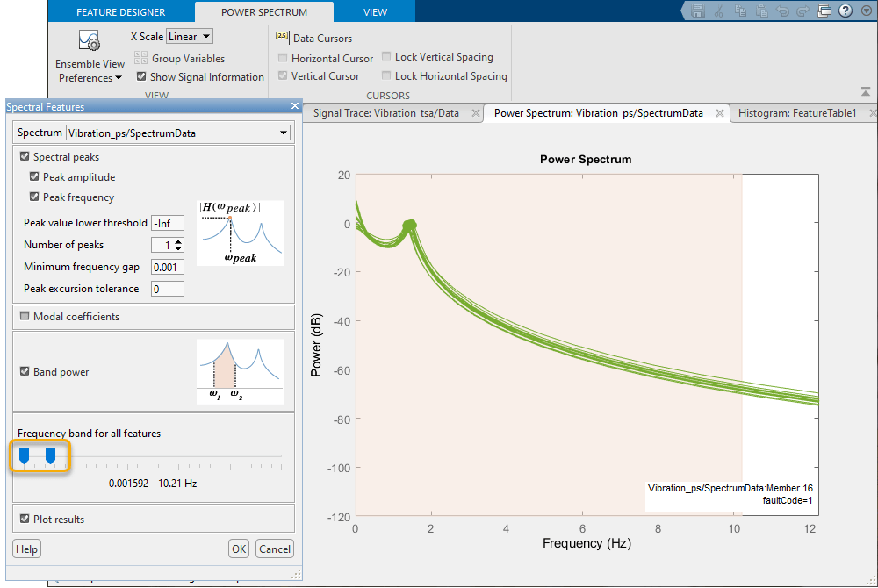This screenshot has width=878, height=588.
Task: Confirm with the OK button
Action: (239, 549)
